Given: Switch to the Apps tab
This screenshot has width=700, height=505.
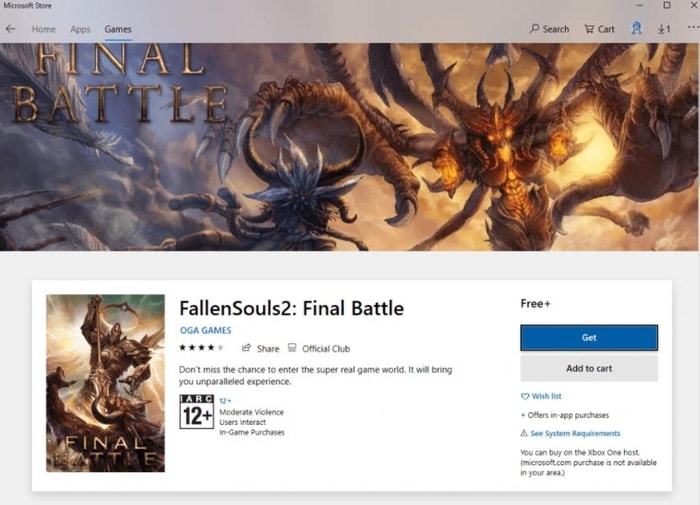Looking at the screenshot, I should coord(80,29).
